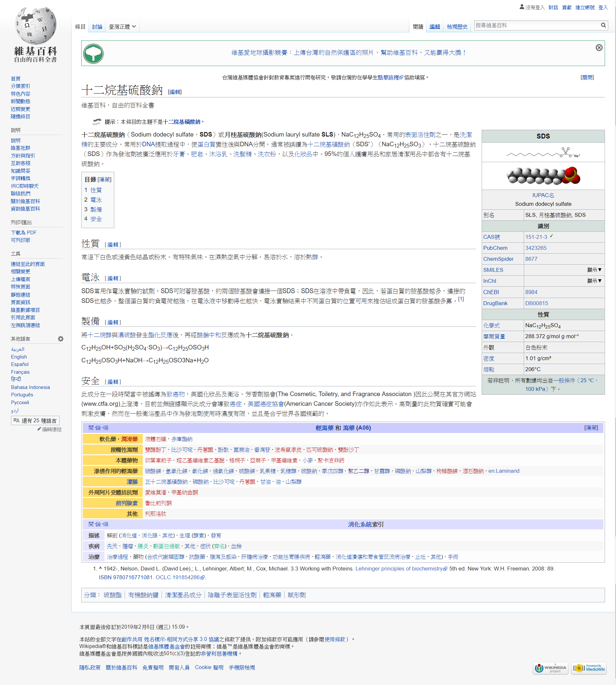This screenshot has width=616, height=685.
Task: Expand the SMILES row with 顯示
Action: tap(594, 270)
